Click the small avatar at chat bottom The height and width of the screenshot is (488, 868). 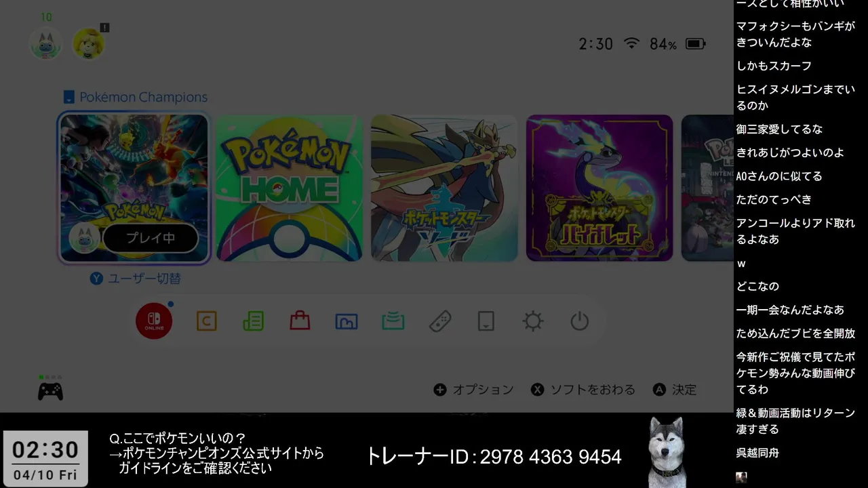[x=741, y=477]
